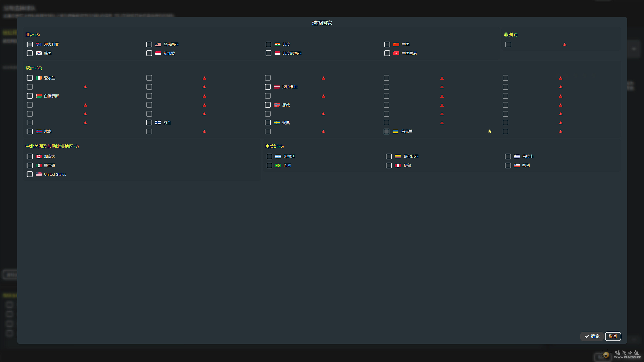The height and width of the screenshot is (362, 644).
Task: Tick the 韩国 checkbox
Action: (30, 53)
